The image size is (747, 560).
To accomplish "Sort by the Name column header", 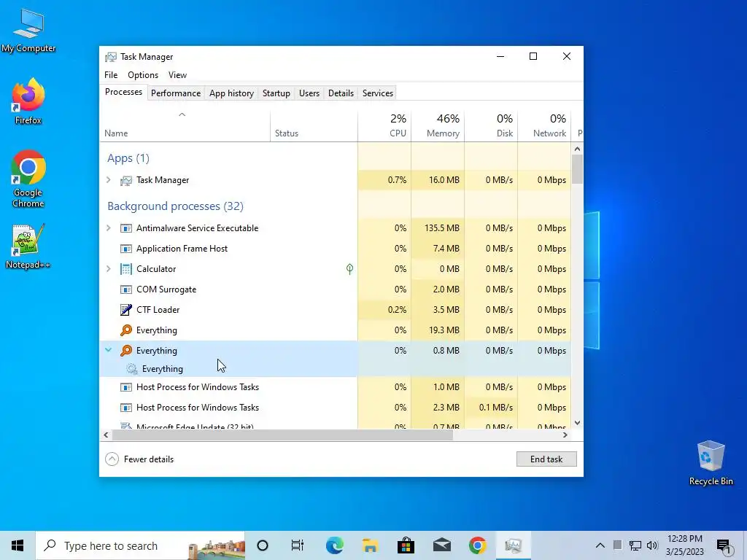I will (185, 127).
